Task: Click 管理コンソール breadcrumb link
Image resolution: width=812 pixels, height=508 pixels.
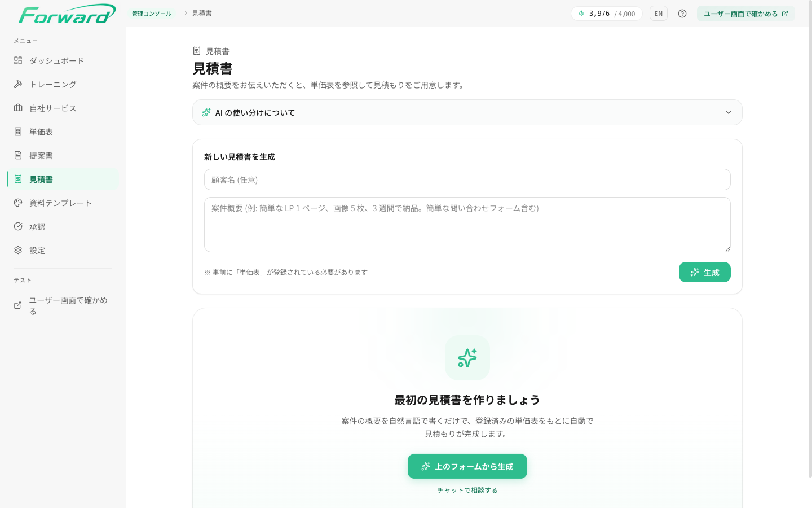Action: coord(152,14)
